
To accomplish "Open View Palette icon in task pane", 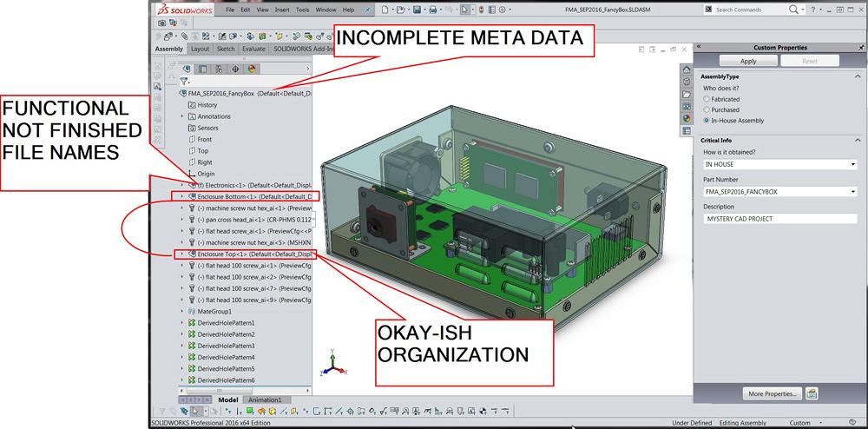I will (x=687, y=106).
